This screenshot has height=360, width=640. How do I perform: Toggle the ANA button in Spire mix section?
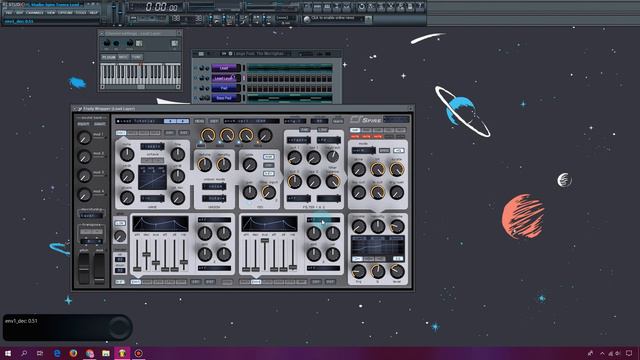[x=268, y=157]
